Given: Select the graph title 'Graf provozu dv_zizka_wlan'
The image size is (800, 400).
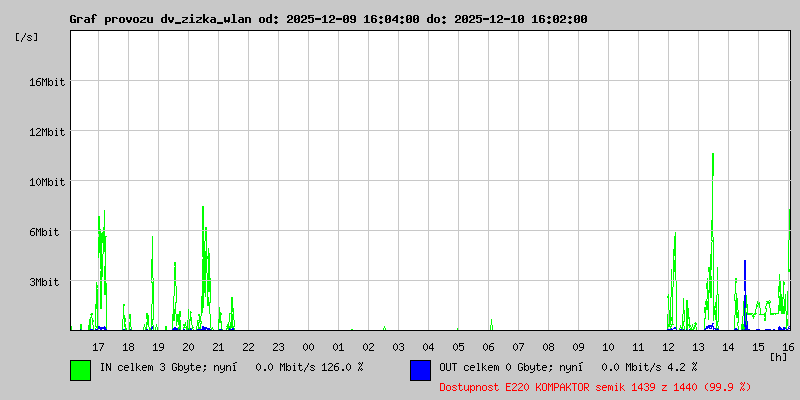Looking at the screenshot, I should click(161, 19).
